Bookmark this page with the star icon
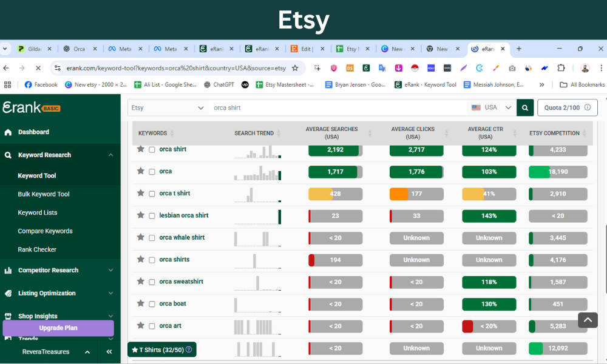607x364 pixels. coord(295,68)
